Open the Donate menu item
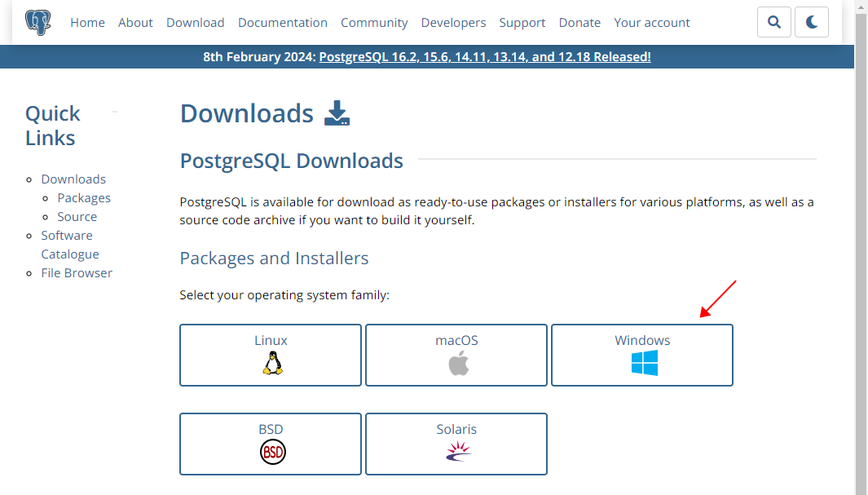 pos(579,23)
